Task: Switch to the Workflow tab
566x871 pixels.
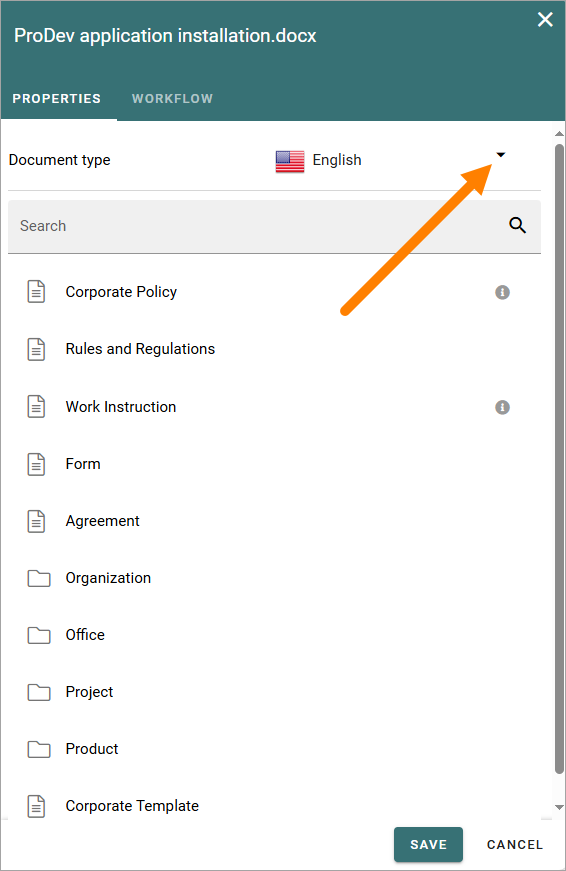Action: click(x=172, y=99)
